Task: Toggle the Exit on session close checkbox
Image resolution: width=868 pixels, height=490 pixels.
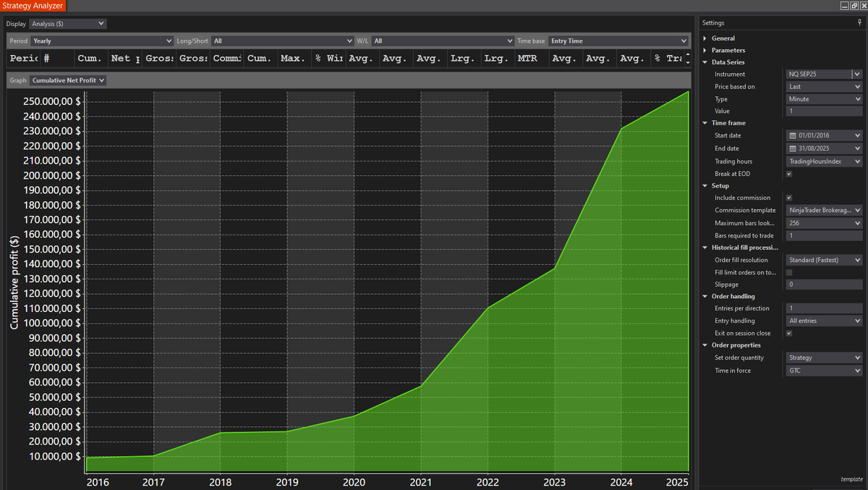Action: tap(789, 333)
